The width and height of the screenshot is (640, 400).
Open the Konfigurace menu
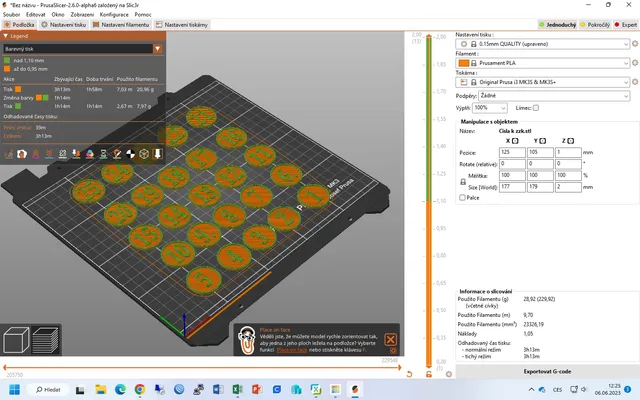click(x=114, y=14)
